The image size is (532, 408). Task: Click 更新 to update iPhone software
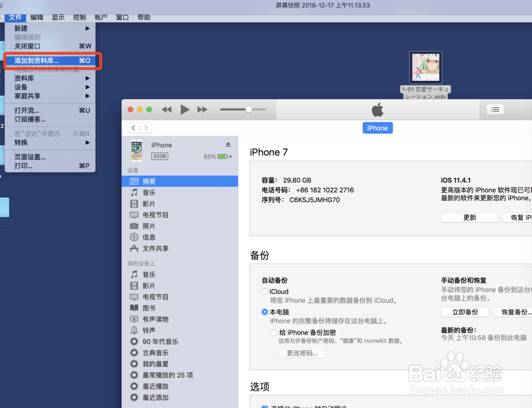pyautogui.click(x=469, y=217)
